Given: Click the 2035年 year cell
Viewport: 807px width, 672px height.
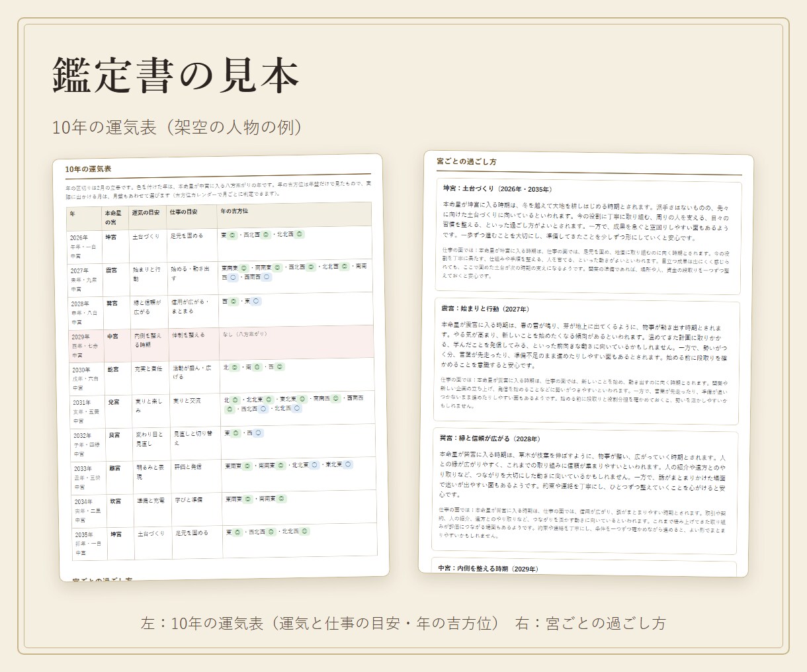Looking at the screenshot, I should [90, 543].
